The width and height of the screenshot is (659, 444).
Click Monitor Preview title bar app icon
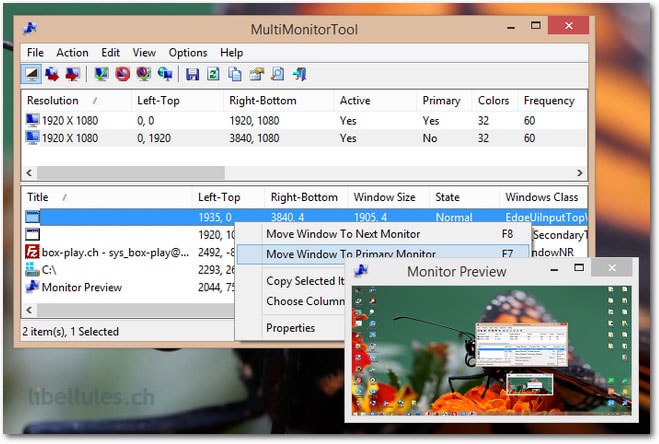[x=361, y=270]
